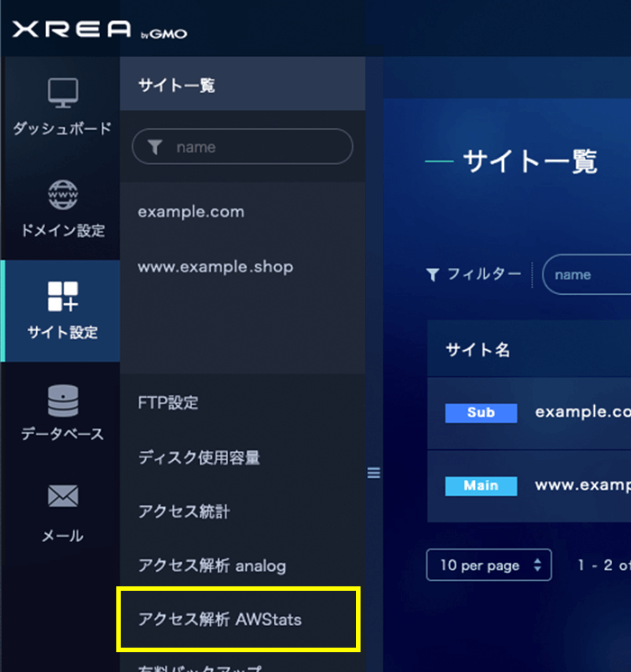Click the sidebar name filter field
631x672 pixels.
click(252, 147)
